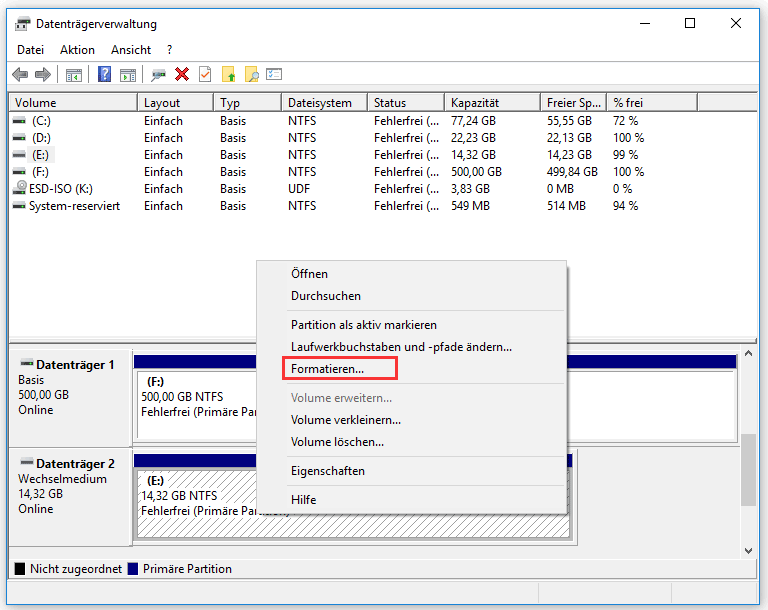Sort by the Status column header
Screen dimensions: 768x610
[407, 103]
